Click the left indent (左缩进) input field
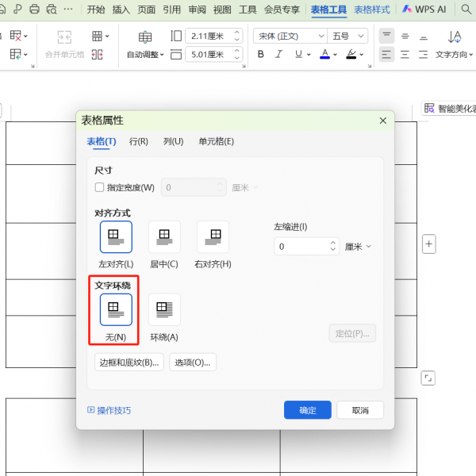The image size is (476, 476). [301, 247]
